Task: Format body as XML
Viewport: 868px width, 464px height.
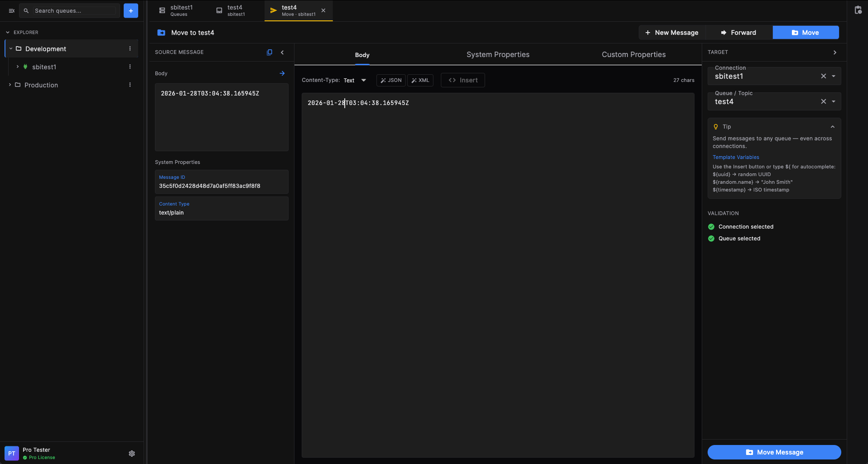Action: (x=420, y=80)
